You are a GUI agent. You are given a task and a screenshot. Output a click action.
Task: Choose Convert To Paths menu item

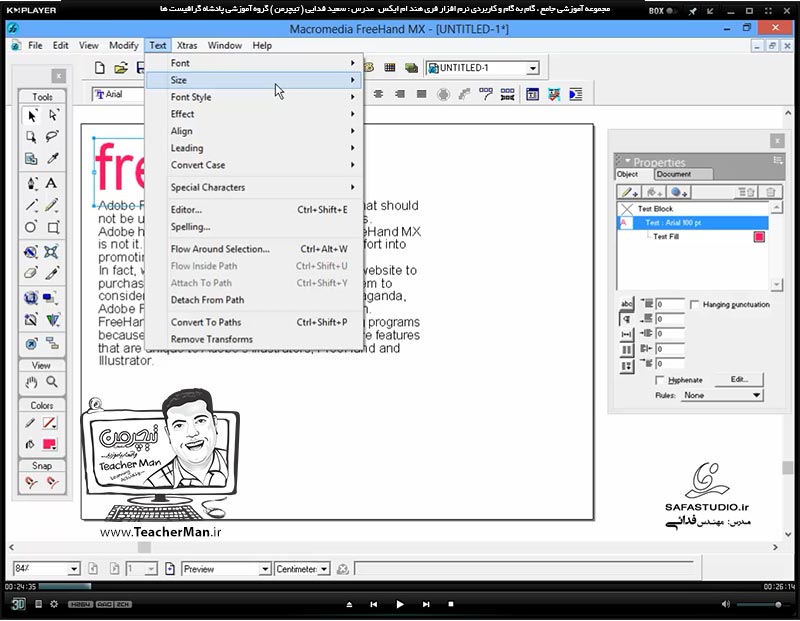[254, 322]
